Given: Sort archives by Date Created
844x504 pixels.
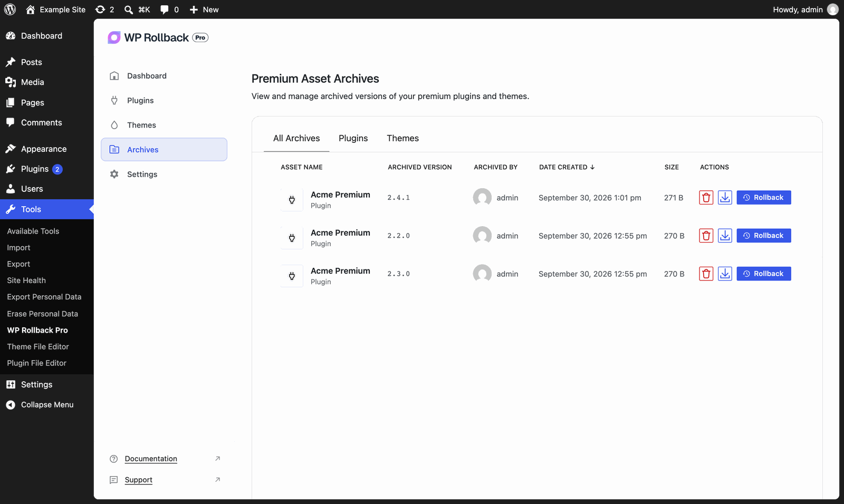Looking at the screenshot, I should tap(567, 167).
